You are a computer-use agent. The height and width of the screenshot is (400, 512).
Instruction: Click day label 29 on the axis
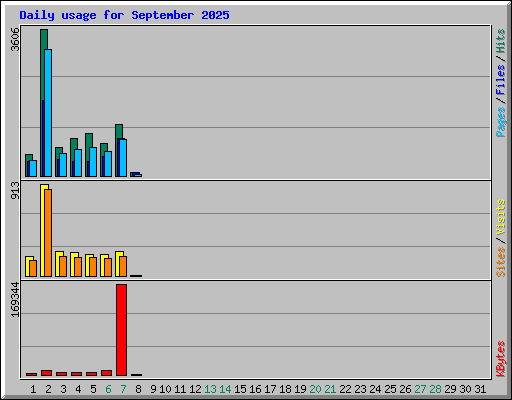pyautogui.click(x=450, y=389)
